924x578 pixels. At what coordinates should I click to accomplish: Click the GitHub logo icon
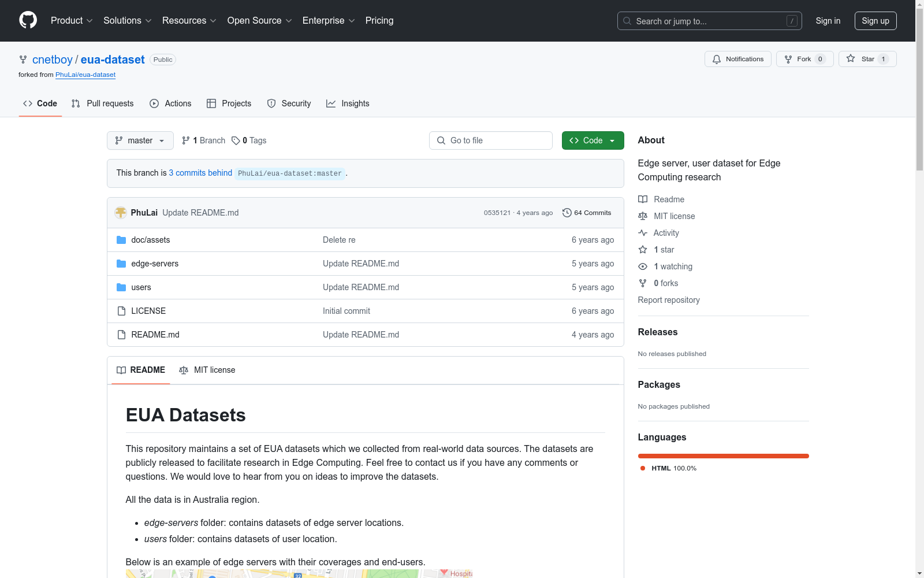point(28,20)
